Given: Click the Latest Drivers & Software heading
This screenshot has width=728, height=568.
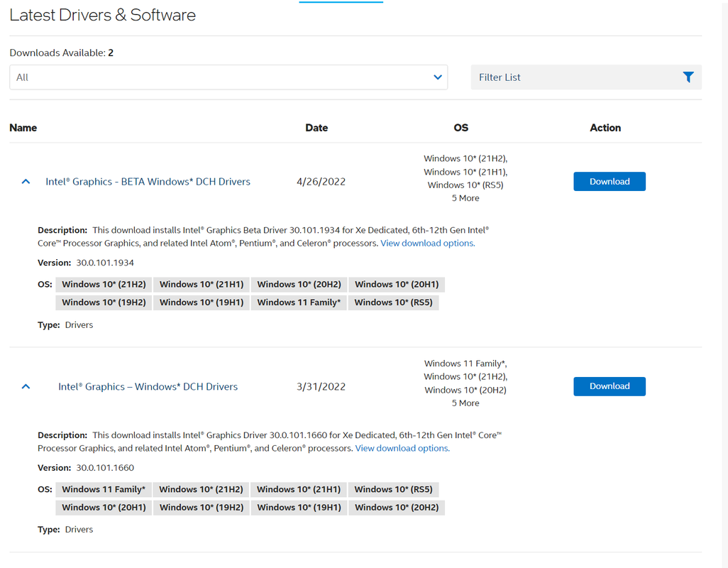Looking at the screenshot, I should (103, 15).
